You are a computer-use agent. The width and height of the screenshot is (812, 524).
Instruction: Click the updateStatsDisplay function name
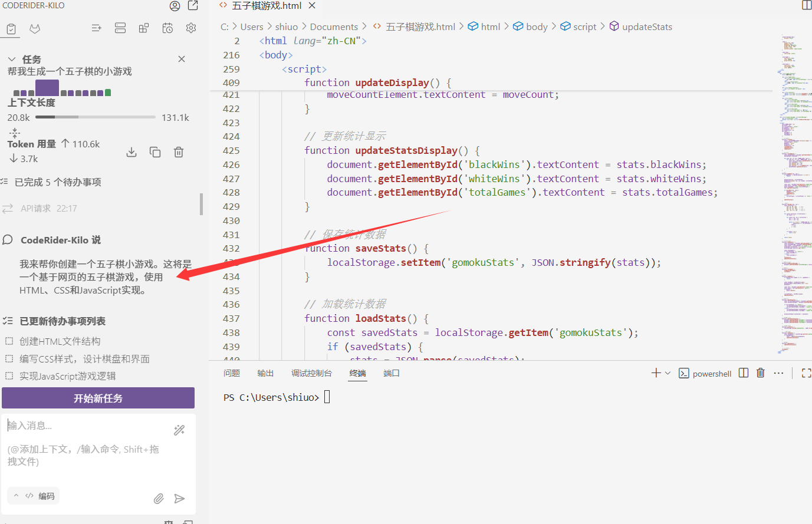[x=406, y=151]
